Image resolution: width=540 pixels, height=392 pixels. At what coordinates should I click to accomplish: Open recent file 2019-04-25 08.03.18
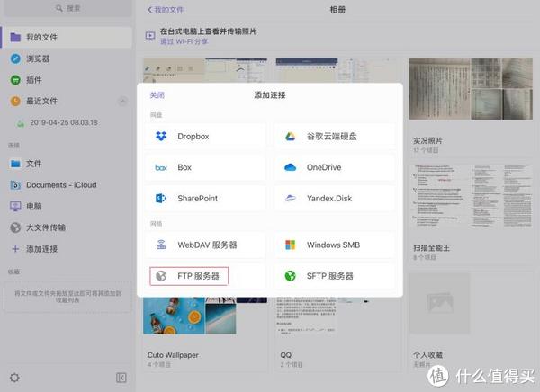coord(64,122)
